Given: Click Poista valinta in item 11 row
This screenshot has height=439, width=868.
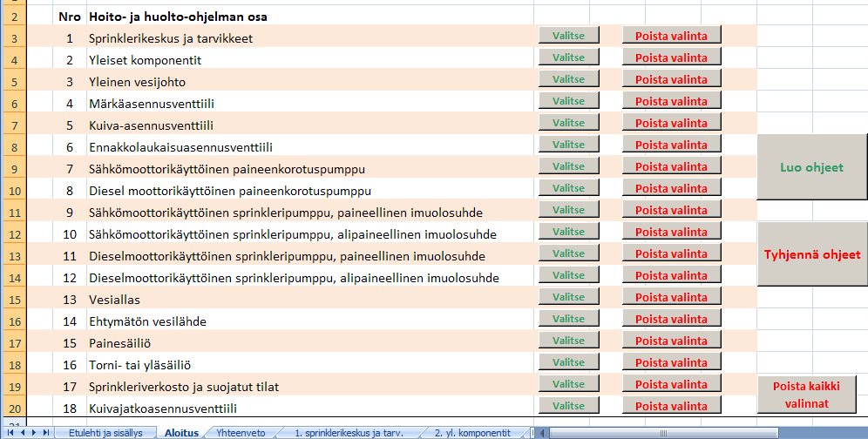Looking at the screenshot, I should 672,253.
